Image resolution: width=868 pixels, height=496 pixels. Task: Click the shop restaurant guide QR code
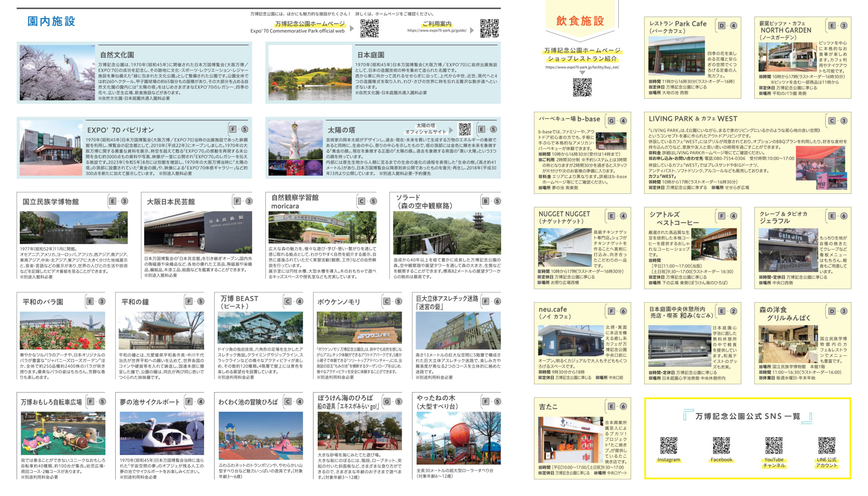click(x=582, y=87)
